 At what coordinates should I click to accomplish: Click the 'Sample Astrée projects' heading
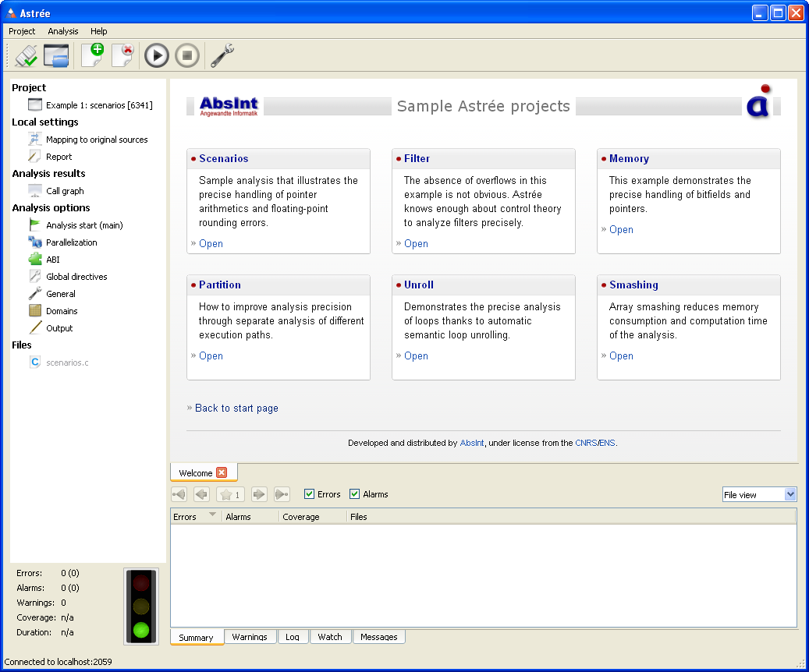[x=484, y=106]
